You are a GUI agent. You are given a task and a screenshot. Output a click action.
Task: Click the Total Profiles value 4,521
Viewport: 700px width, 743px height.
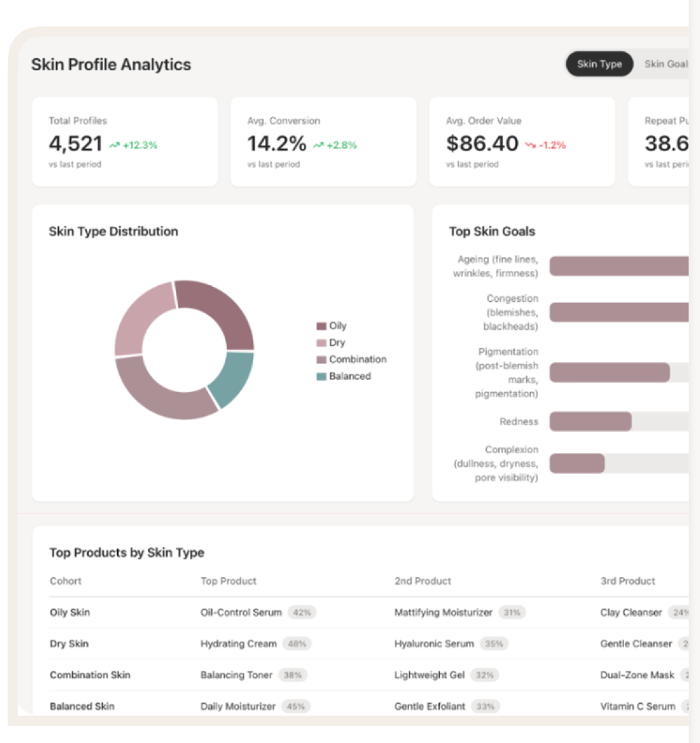pyautogui.click(x=76, y=144)
